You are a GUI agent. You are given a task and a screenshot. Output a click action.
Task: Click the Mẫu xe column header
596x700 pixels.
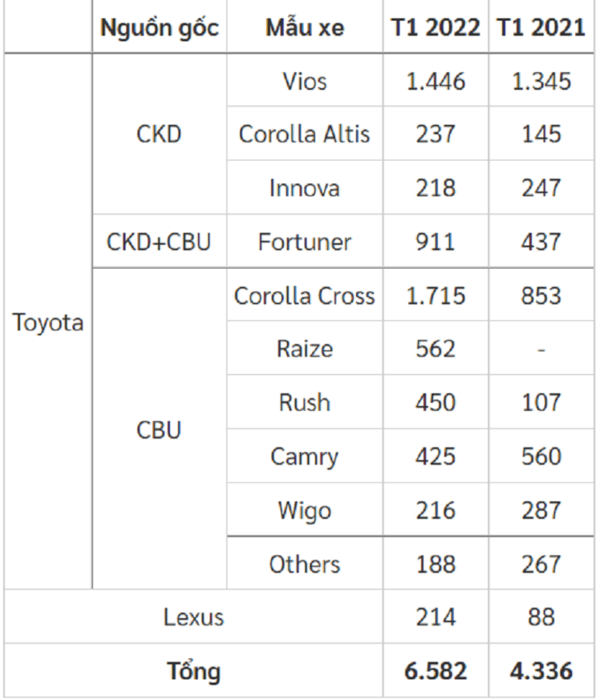[305, 28]
